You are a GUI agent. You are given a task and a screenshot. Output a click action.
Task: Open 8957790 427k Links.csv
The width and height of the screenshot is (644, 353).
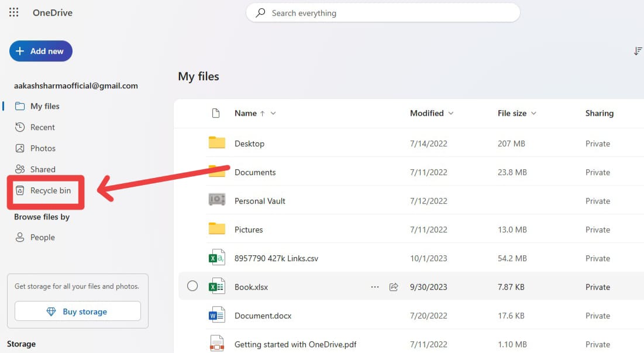277,259
